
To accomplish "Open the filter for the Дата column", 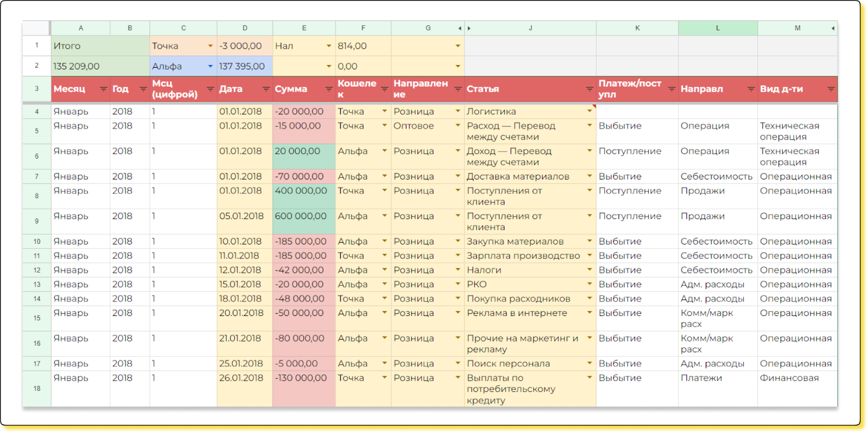I will coord(266,89).
